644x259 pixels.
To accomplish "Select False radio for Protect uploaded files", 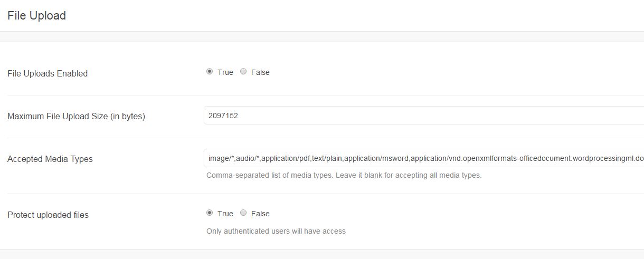I will coord(243,213).
